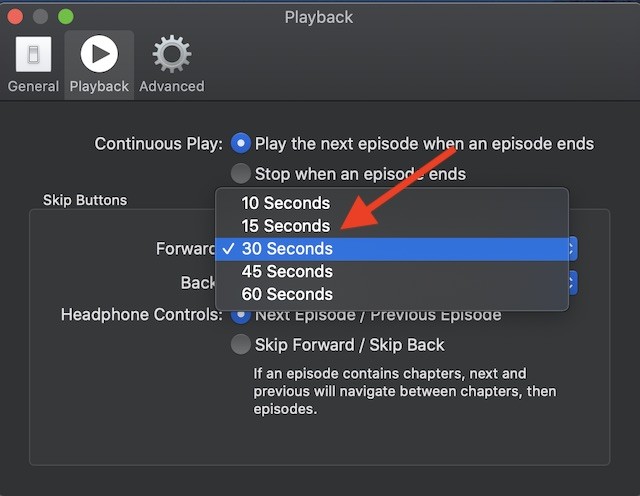The width and height of the screenshot is (640, 496).
Task: Click the Playback window title text
Action: coord(319,18)
